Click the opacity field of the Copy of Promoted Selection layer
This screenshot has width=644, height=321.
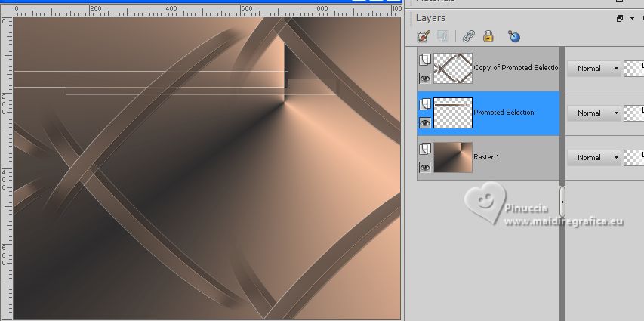(x=633, y=69)
